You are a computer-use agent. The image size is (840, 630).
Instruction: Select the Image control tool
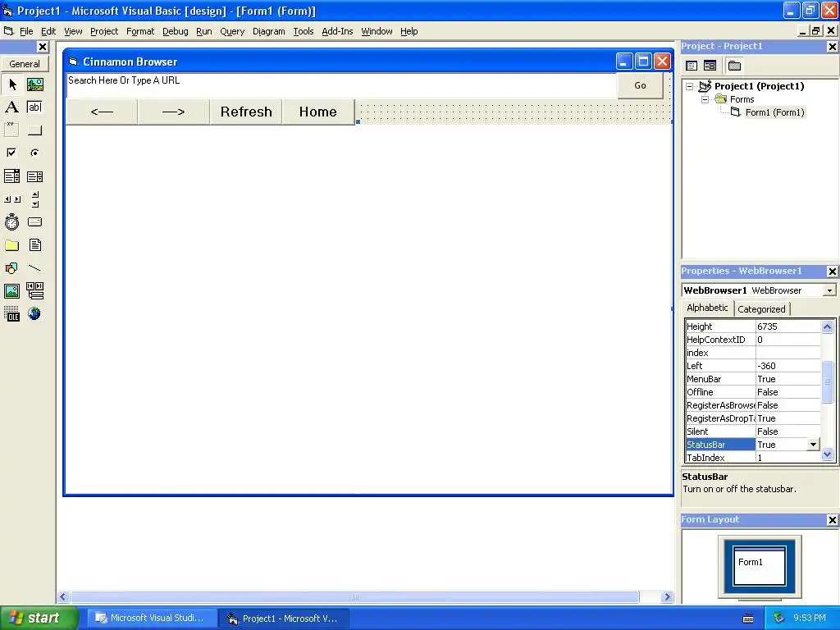pos(11,291)
